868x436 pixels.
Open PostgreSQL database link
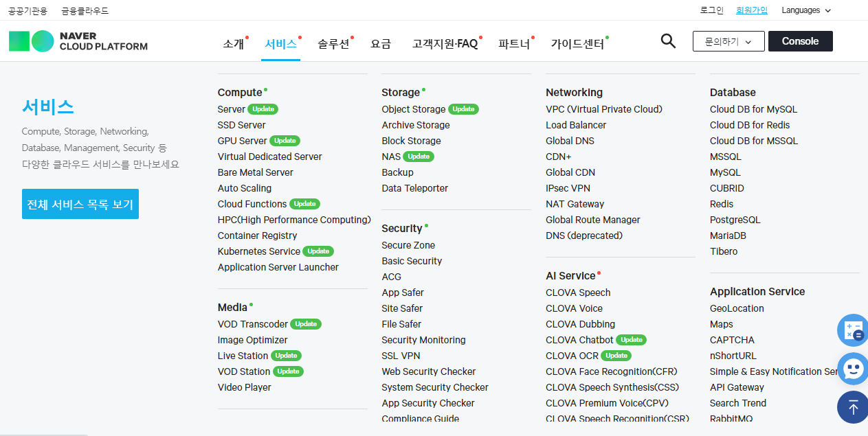(x=735, y=220)
